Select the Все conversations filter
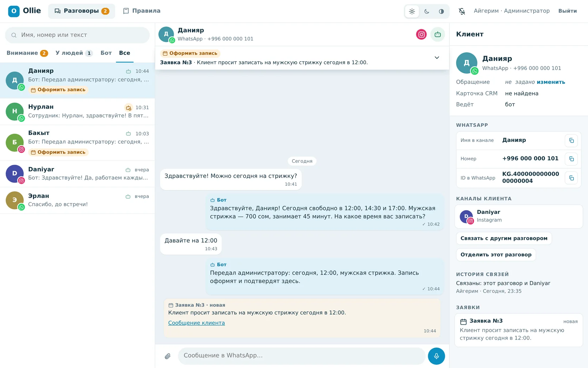Image resolution: width=588 pixels, height=368 pixels. coord(124,53)
